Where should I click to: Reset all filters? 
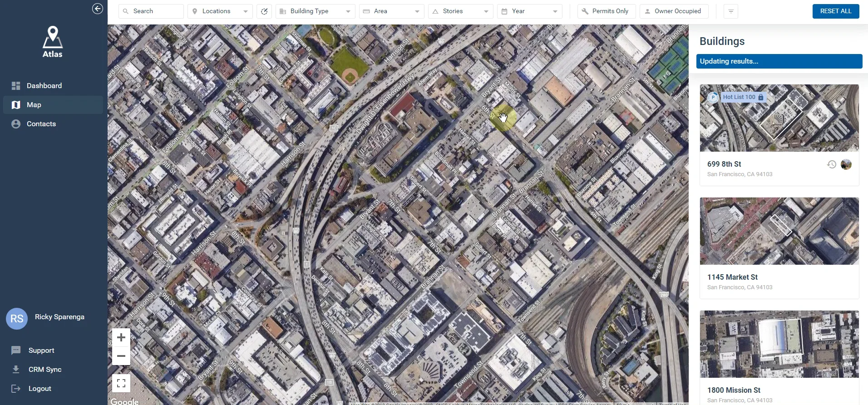[x=836, y=11]
